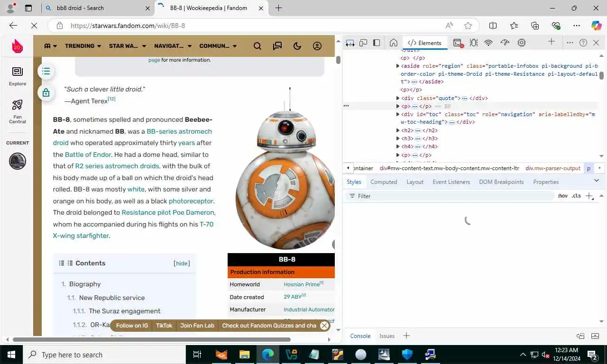Switch to the Elements tab
This screenshot has height=364, width=607.
pos(424,43)
